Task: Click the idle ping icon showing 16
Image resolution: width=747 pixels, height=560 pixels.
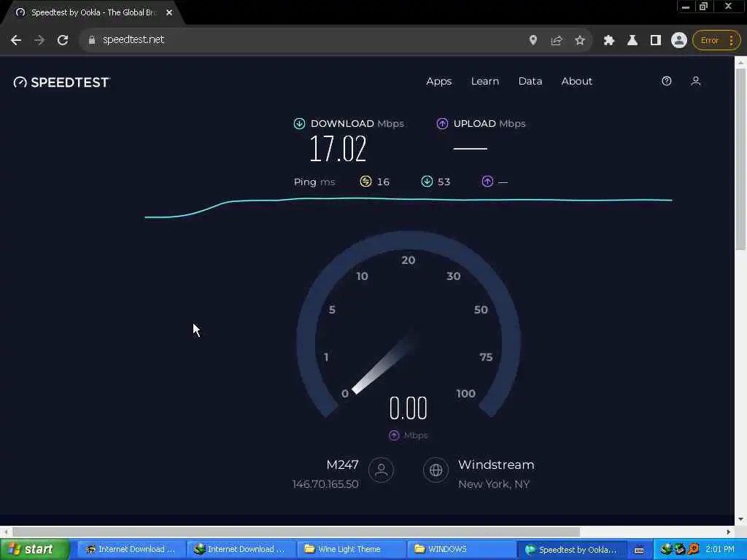Action: pyautogui.click(x=365, y=182)
